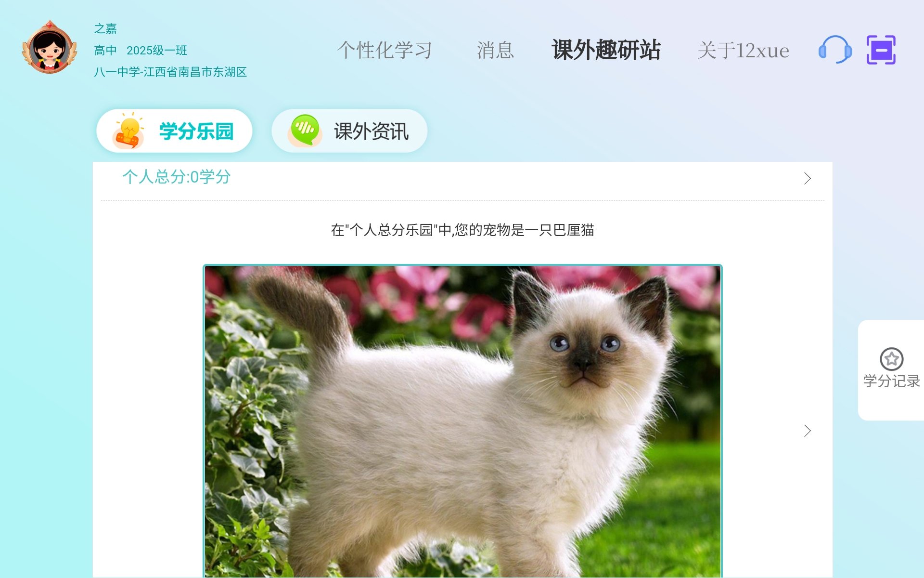The height and width of the screenshot is (578, 924).
Task: Tap the purple scan icon
Action: pos(881,50)
